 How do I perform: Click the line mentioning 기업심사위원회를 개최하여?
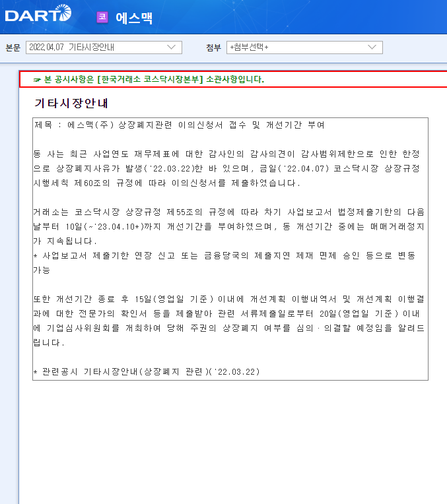pos(229,328)
